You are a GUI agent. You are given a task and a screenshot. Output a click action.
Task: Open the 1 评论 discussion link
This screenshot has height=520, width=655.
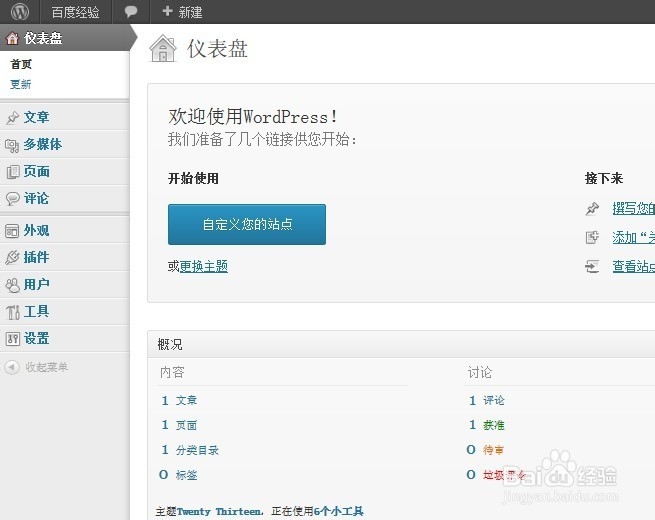click(487, 401)
